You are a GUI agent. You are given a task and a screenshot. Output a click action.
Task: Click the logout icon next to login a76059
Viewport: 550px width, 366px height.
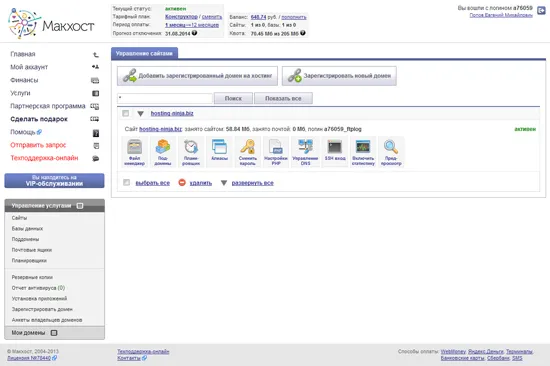(x=541, y=11)
